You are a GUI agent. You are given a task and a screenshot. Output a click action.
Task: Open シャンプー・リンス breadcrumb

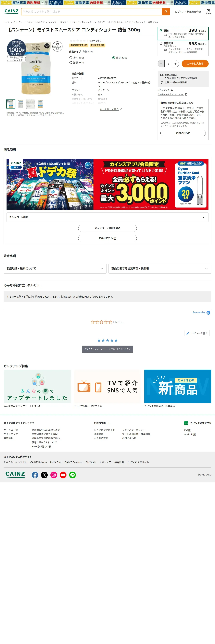tap(57, 22)
